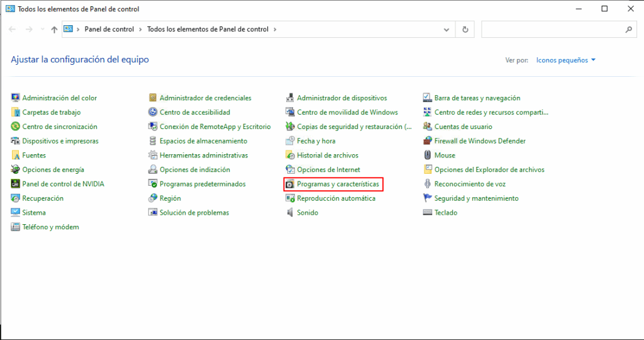Select the Dispositivos e impresoras icon
The width and height of the screenshot is (644, 340).
(x=15, y=141)
